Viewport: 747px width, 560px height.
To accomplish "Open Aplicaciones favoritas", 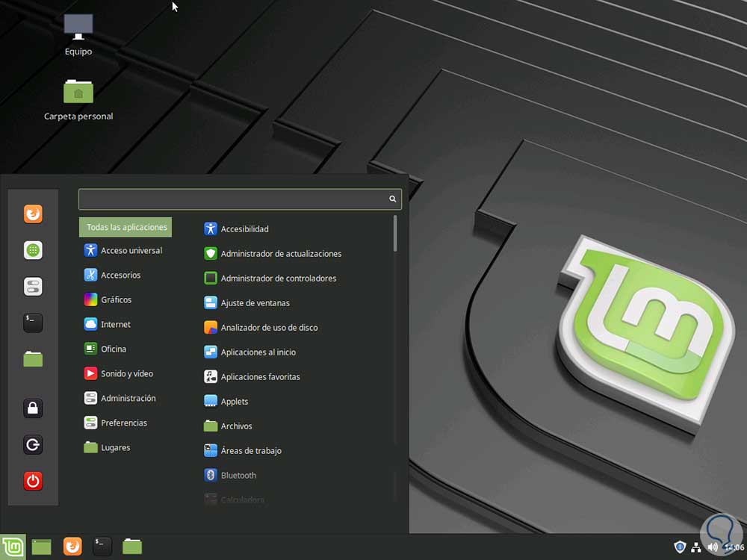I will pyautogui.click(x=252, y=377).
